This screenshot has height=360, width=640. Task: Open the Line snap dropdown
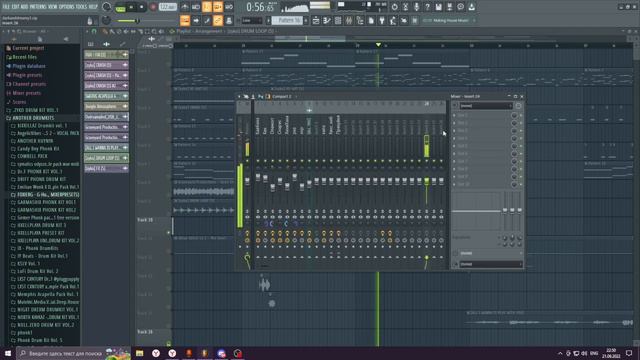click(252, 20)
